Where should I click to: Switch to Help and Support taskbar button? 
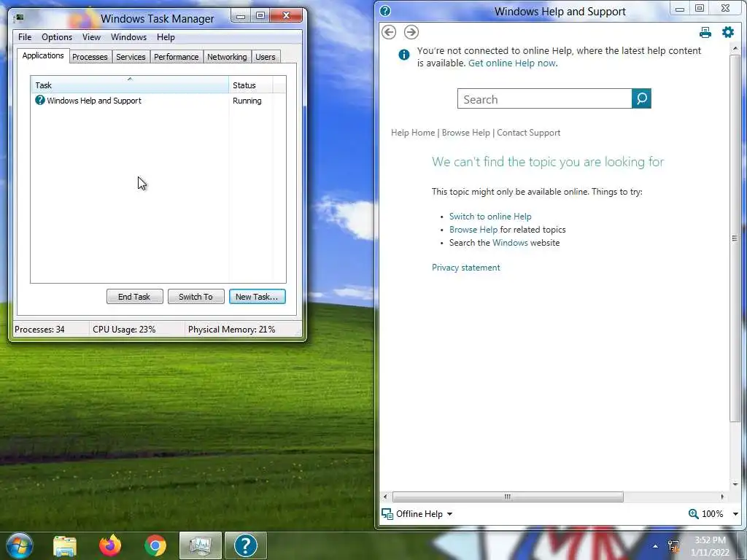[245, 545]
